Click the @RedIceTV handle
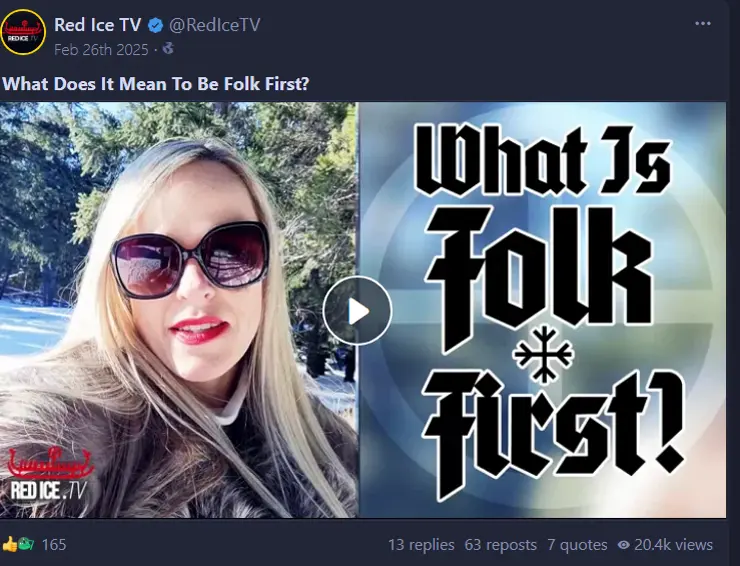Screen dimensions: 740x566 click(x=215, y=25)
